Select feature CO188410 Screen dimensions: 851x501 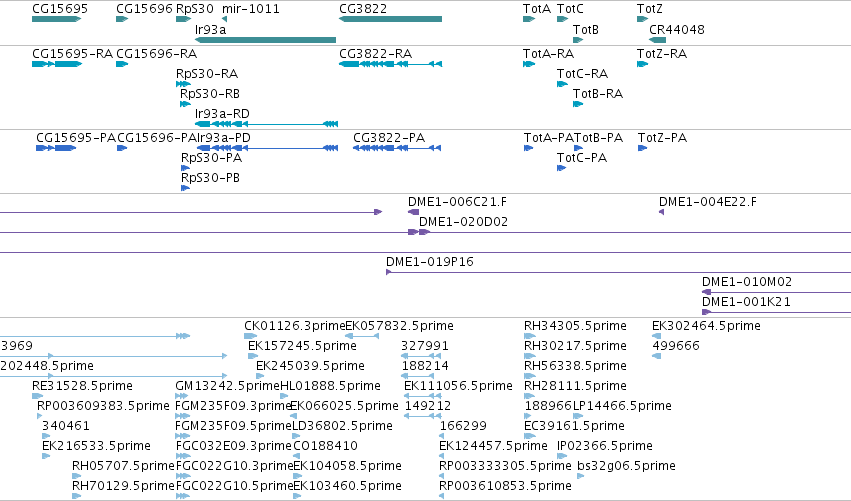pyautogui.click(x=297, y=456)
